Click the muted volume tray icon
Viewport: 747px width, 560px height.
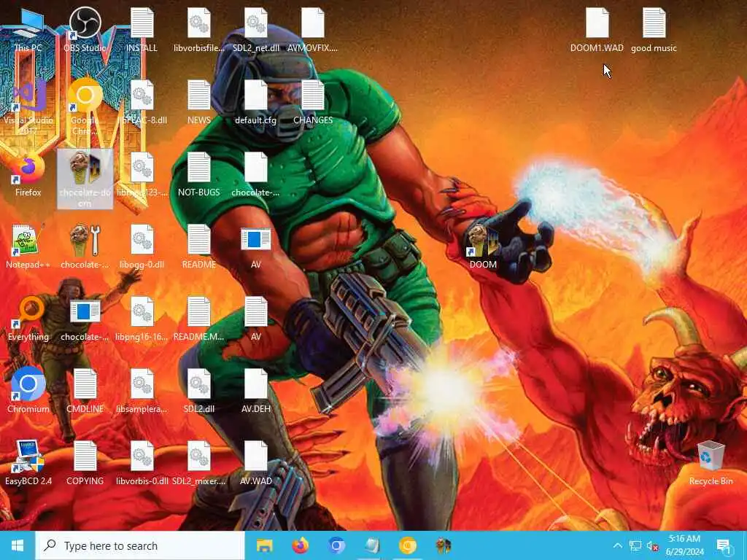tap(653, 545)
